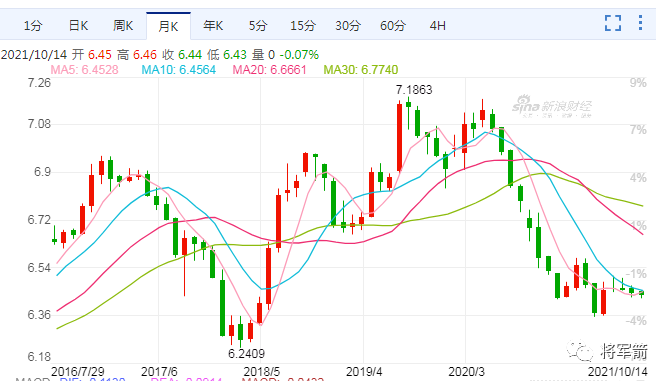This screenshot has height=381, width=669.
Task: Click the 2020/3 date axis label
Action: point(466,371)
